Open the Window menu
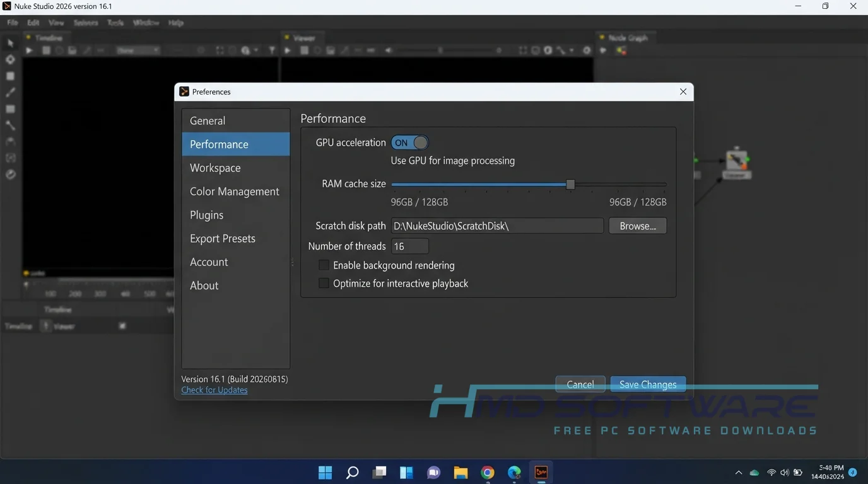The image size is (868, 484). [x=146, y=23]
